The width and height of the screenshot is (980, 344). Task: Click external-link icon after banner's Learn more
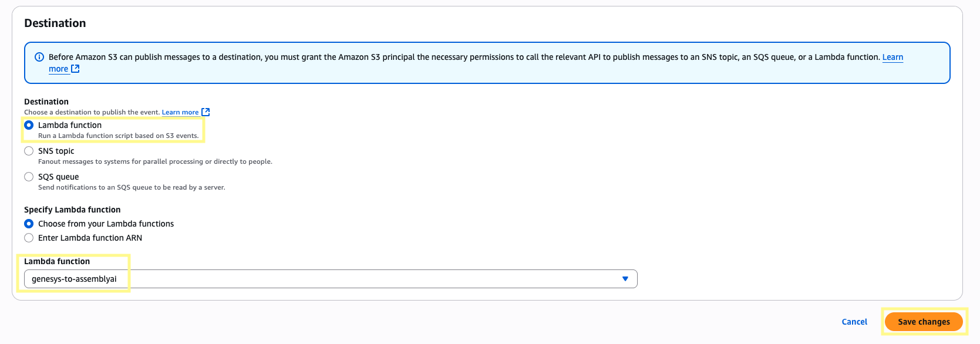75,69
